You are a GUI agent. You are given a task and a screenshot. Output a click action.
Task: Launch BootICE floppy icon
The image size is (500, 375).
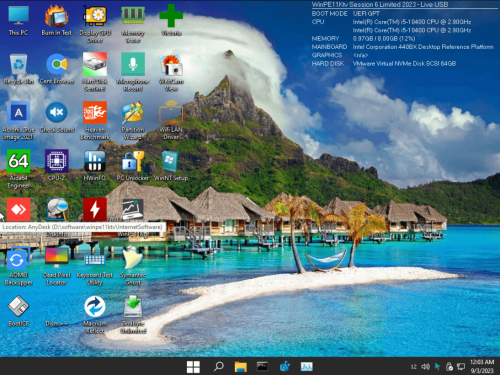(x=19, y=311)
